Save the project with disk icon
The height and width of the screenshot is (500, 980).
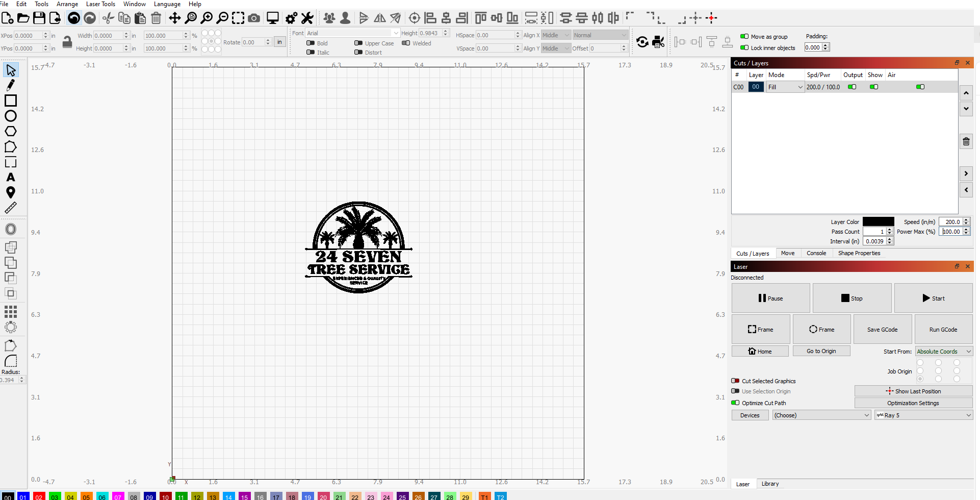point(39,18)
